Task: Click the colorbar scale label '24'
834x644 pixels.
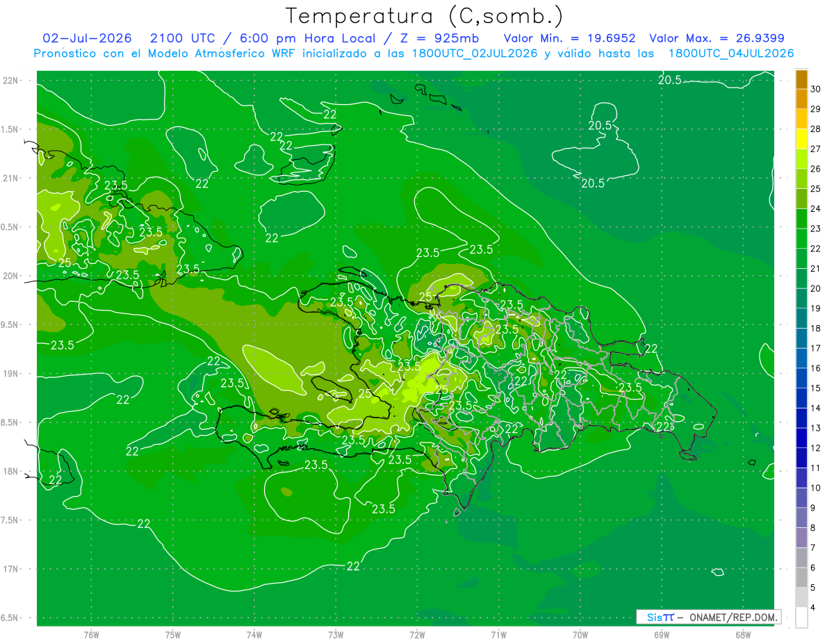Action: pyautogui.click(x=816, y=209)
